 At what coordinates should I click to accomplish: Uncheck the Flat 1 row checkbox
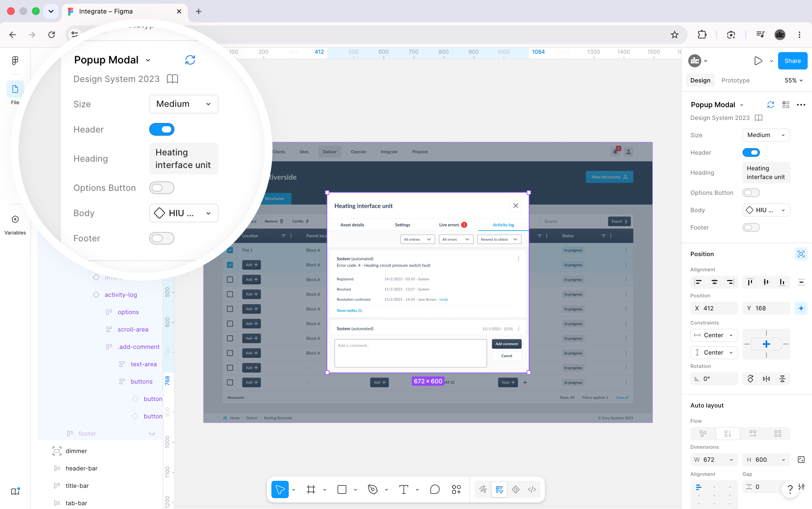[x=230, y=250]
